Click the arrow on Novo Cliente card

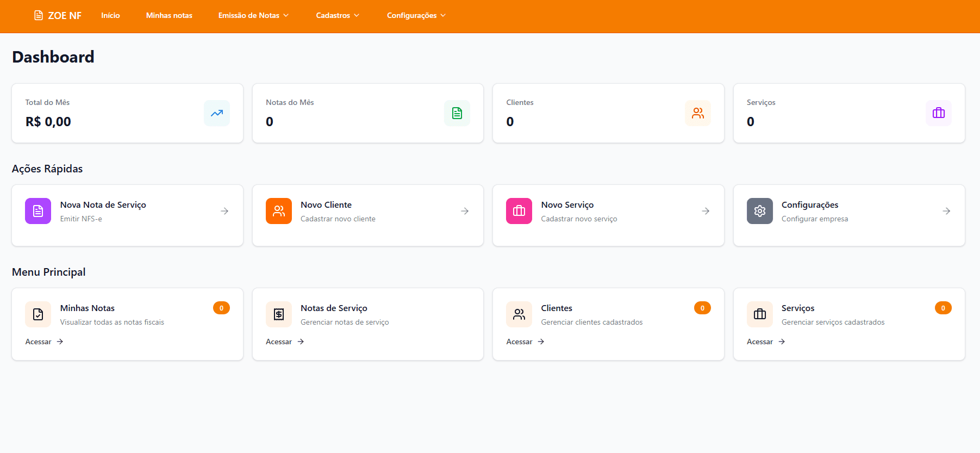pos(465,211)
